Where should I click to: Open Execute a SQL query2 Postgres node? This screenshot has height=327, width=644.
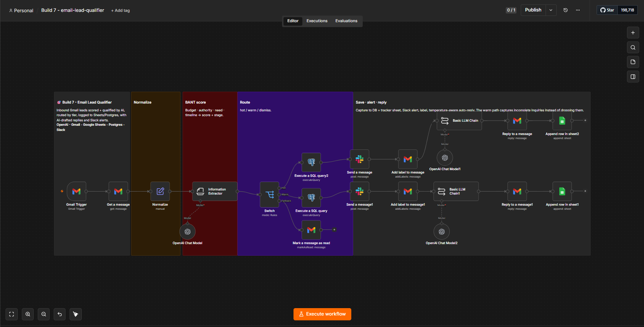click(311, 162)
